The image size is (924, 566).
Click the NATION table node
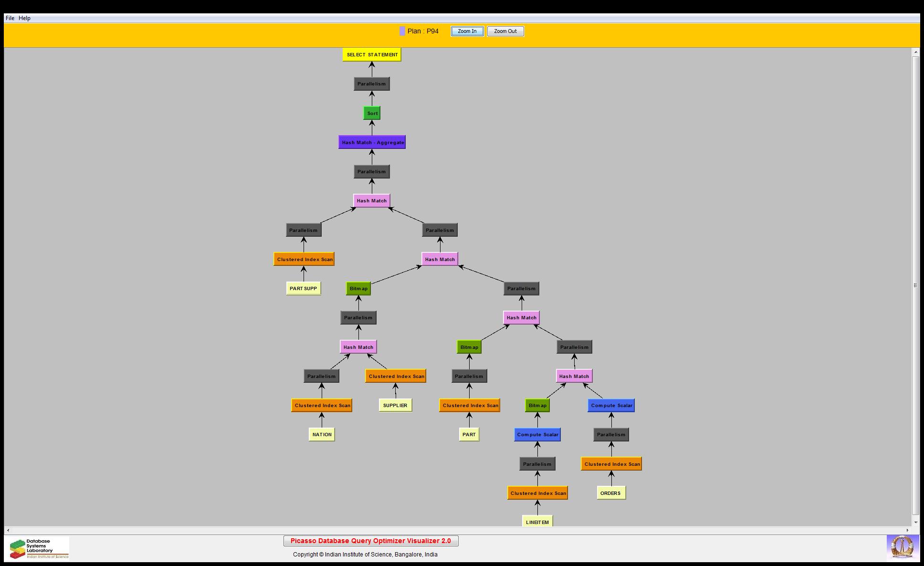pos(321,434)
